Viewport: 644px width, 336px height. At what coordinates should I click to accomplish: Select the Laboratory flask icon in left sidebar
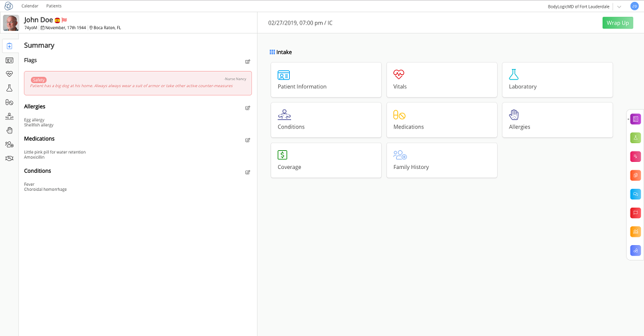(x=9, y=88)
